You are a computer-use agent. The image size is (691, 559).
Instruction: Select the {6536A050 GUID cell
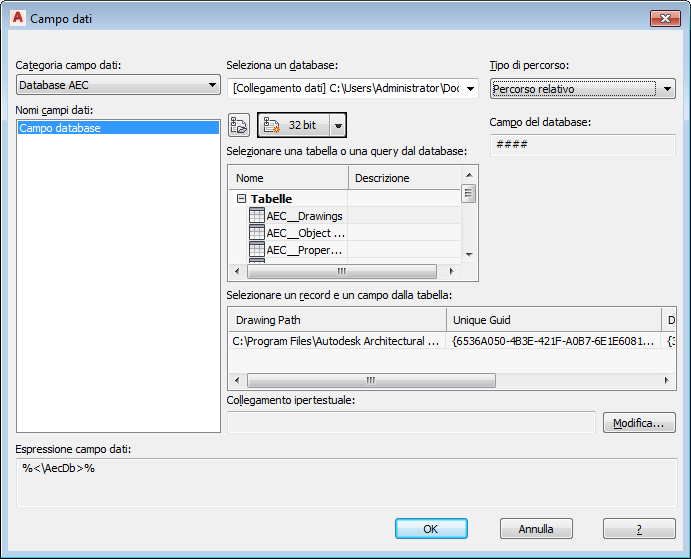(x=554, y=341)
